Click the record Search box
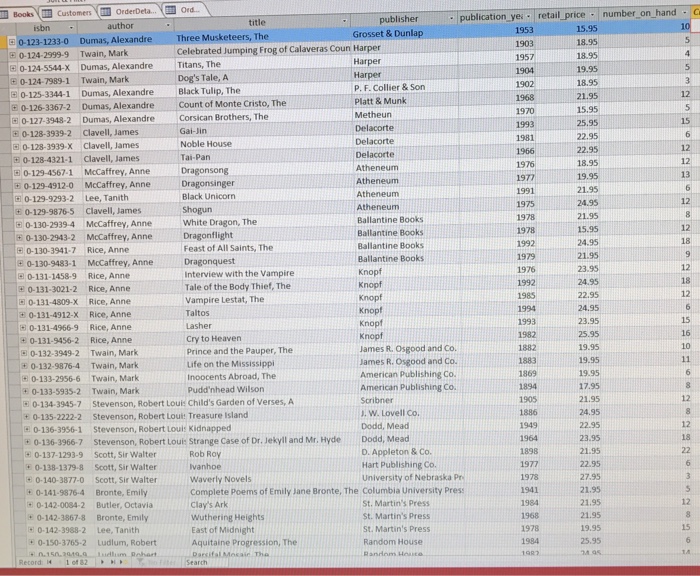The height and width of the screenshot is (576, 700). [206, 562]
